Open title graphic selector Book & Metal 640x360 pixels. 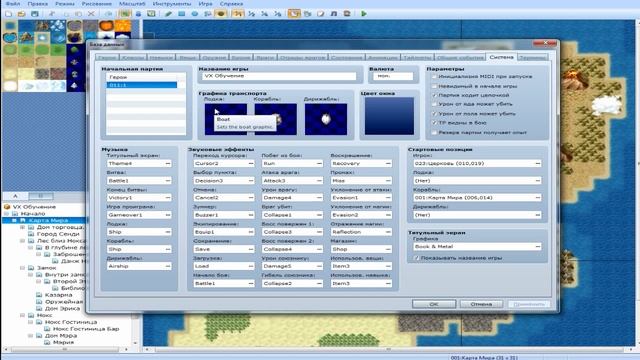pos(477,247)
